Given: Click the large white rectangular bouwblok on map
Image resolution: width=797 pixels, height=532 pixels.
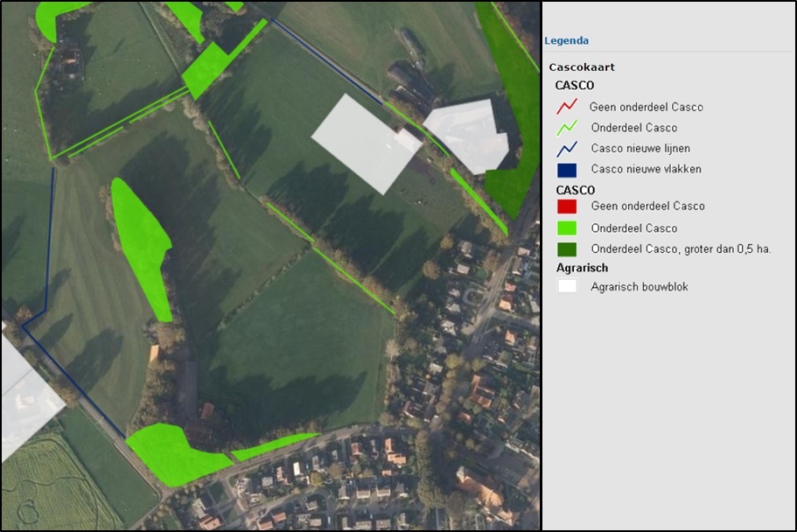Looking at the screenshot, I should coord(366,143).
